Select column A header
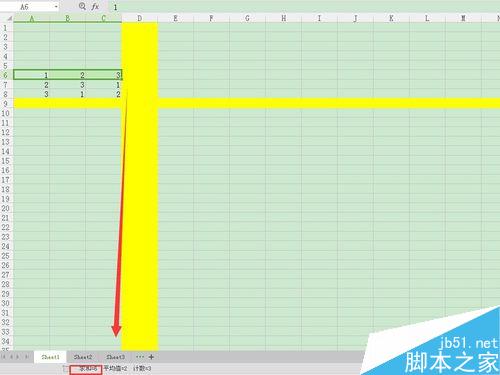This screenshot has height=375, width=500. click(32, 18)
